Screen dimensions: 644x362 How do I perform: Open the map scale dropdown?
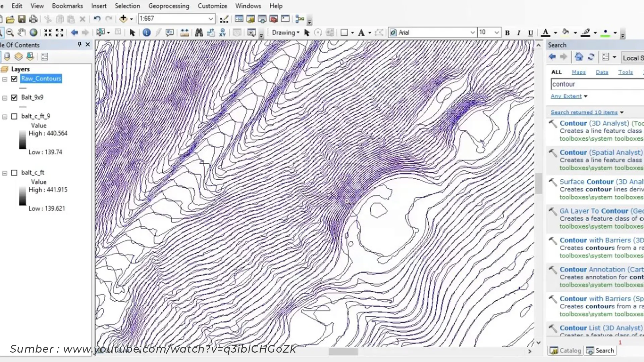pyautogui.click(x=211, y=19)
